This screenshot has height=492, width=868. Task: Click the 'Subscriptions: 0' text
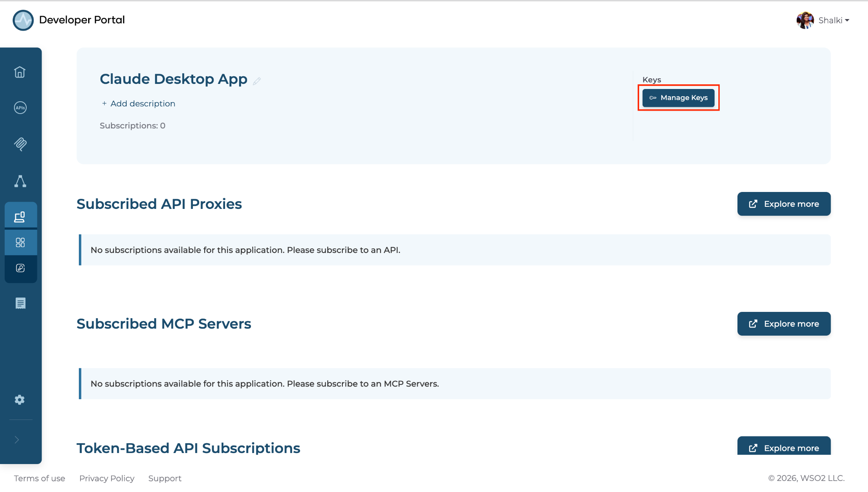tap(132, 126)
